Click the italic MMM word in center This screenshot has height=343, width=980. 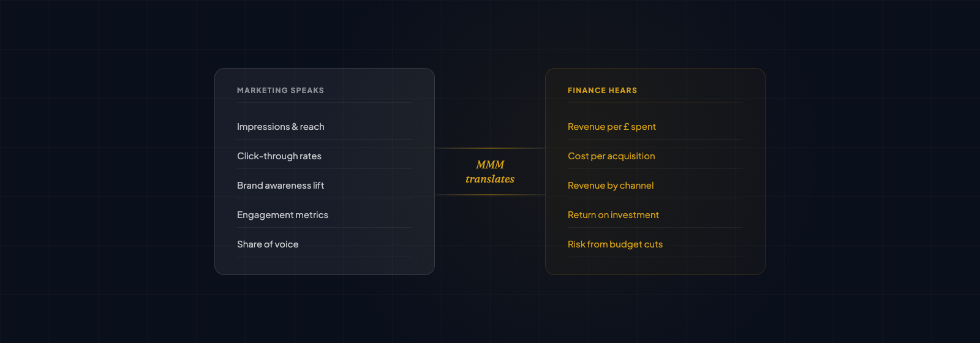(x=490, y=165)
